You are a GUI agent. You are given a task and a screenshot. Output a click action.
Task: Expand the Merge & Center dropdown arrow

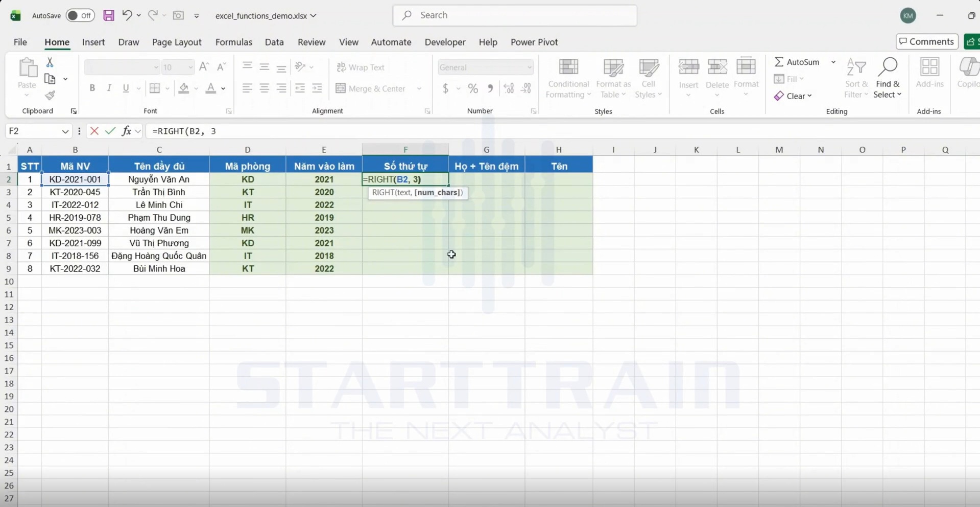(x=419, y=88)
